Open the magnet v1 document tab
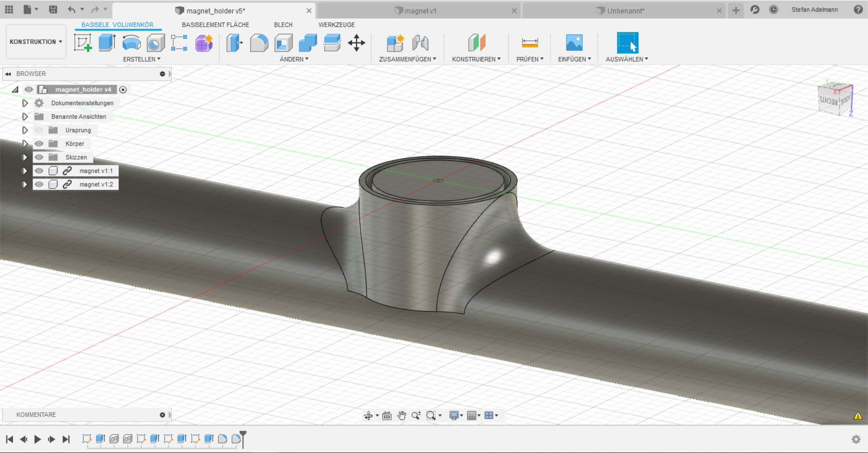 [420, 11]
